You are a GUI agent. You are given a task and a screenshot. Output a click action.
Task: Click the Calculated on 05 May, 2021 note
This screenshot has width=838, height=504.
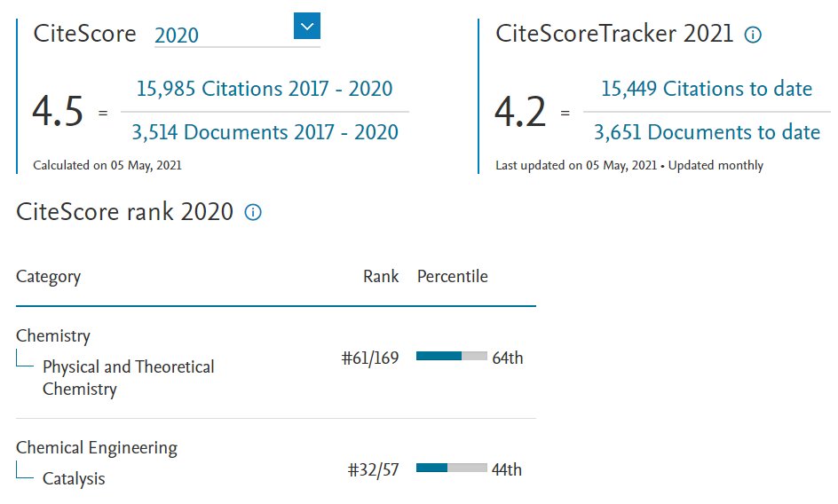click(107, 165)
